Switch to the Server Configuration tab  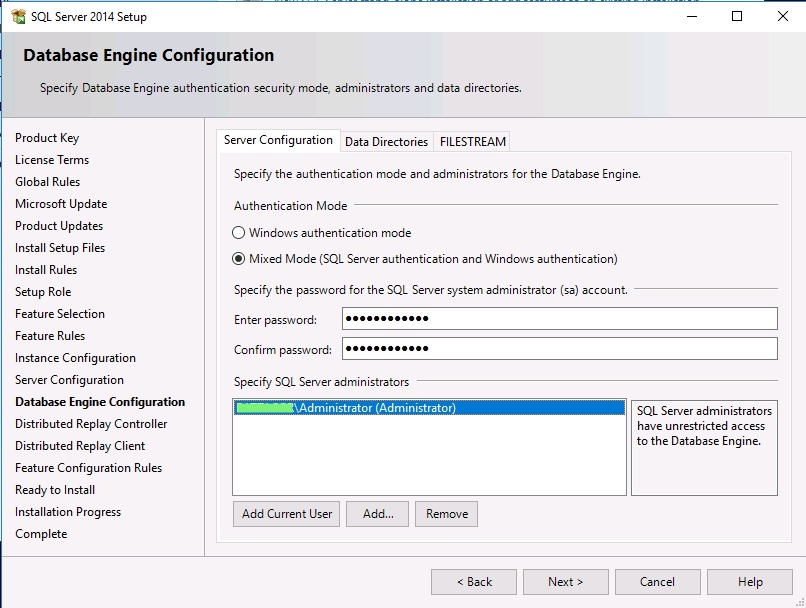point(278,140)
